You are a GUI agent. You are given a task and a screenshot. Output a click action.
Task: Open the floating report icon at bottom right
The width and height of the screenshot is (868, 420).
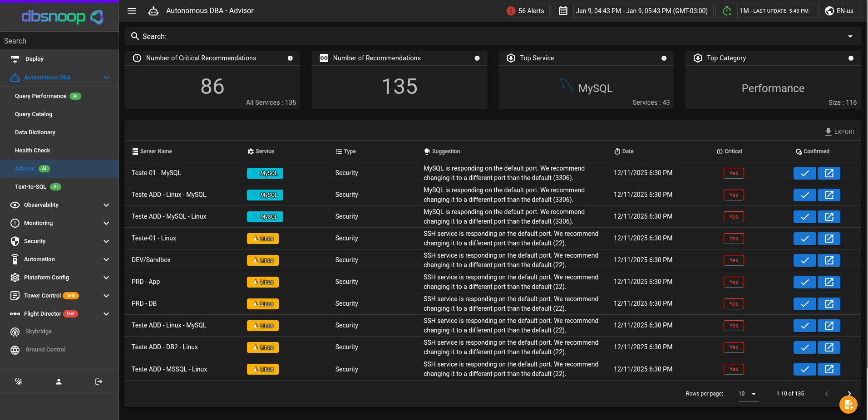848,404
